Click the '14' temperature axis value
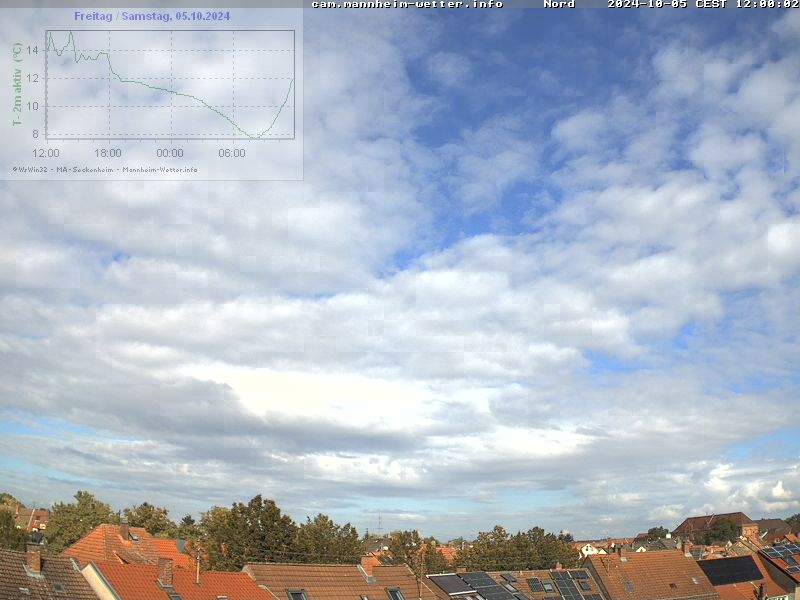800x600 pixels. (32, 50)
